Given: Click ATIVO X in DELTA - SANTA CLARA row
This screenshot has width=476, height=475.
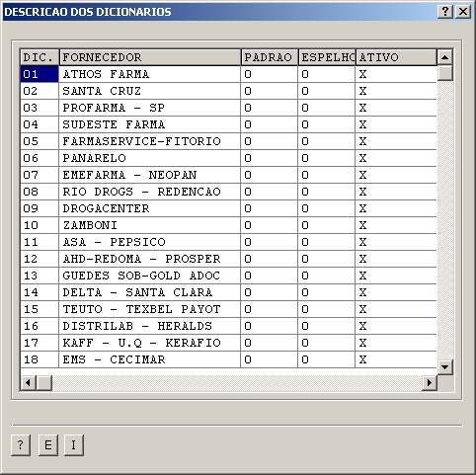Looking at the screenshot, I should [396, 292].
